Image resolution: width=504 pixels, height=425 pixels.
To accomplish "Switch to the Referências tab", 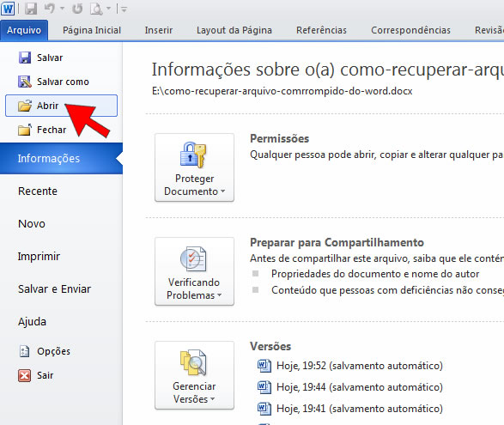I will tap(321, 30).
